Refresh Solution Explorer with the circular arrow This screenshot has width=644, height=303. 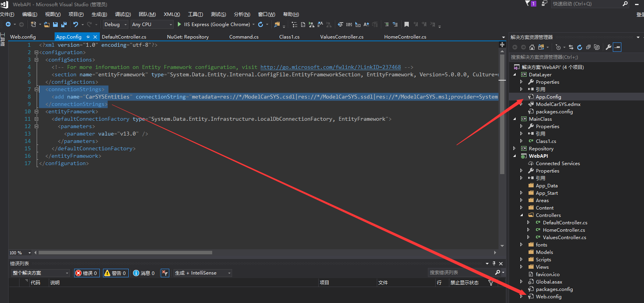(x=580, y=47)
